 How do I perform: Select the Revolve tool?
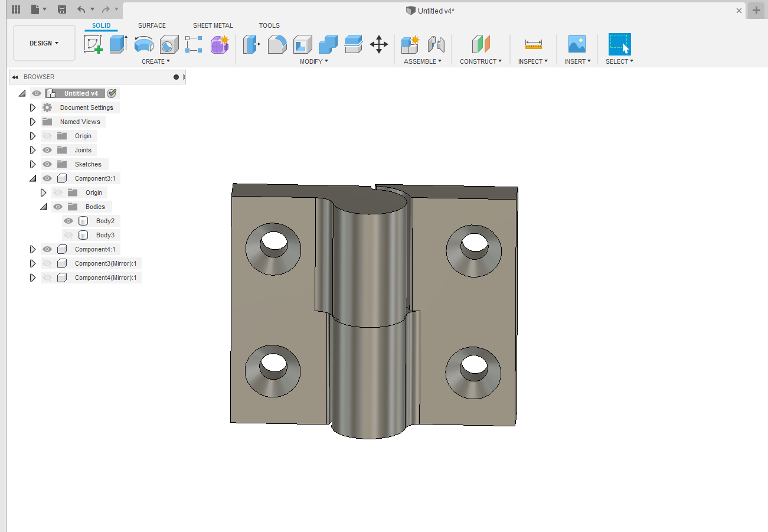[143, 44]
